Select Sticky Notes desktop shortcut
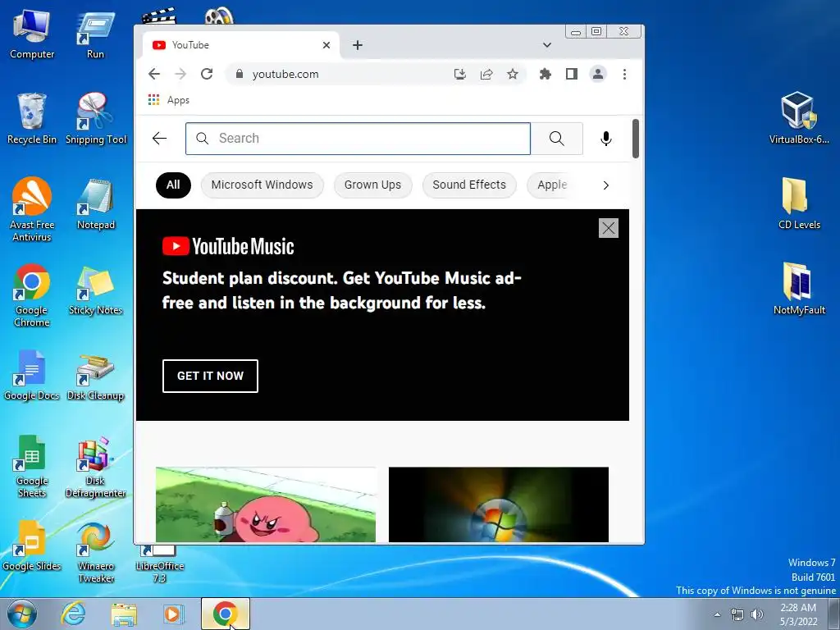Image resolution: width=840 pixels, height=630 pixels. [96, 290]
